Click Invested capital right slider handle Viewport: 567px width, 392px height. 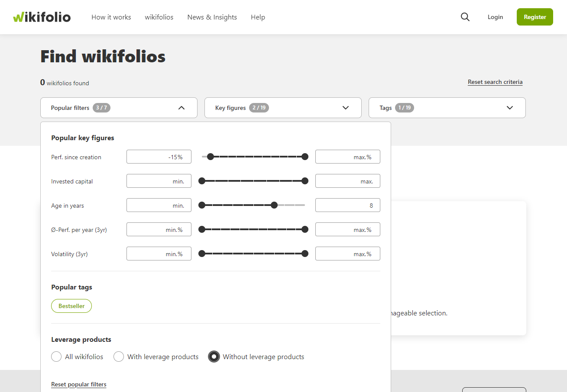pos(305,181)
